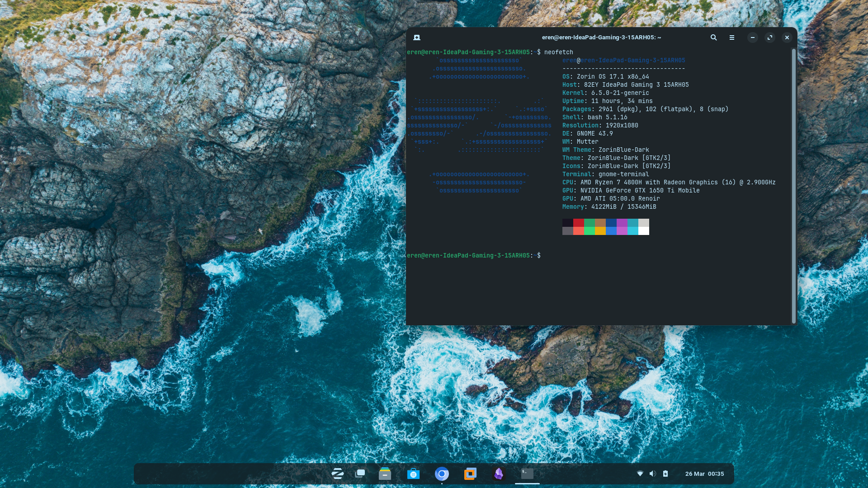Click the volume speaker tray icon
This screenshot has width=868, height=488.
pyautogui.click(x=652, y=474)
